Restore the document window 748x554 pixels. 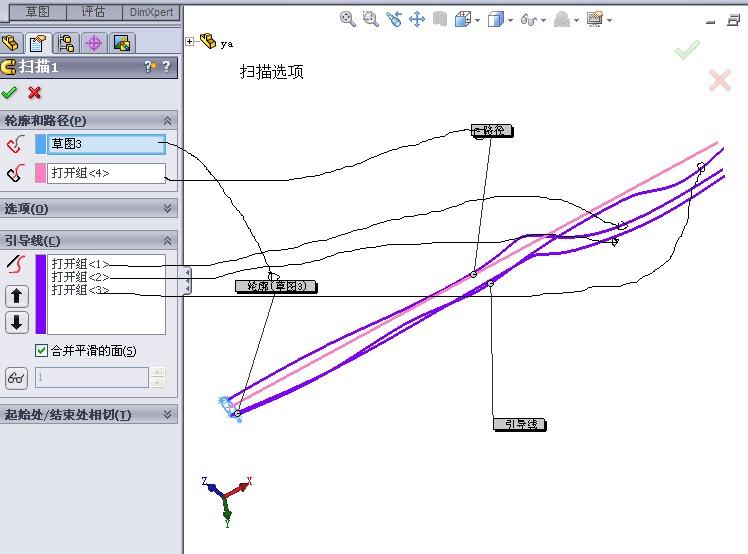coord(734,20)
